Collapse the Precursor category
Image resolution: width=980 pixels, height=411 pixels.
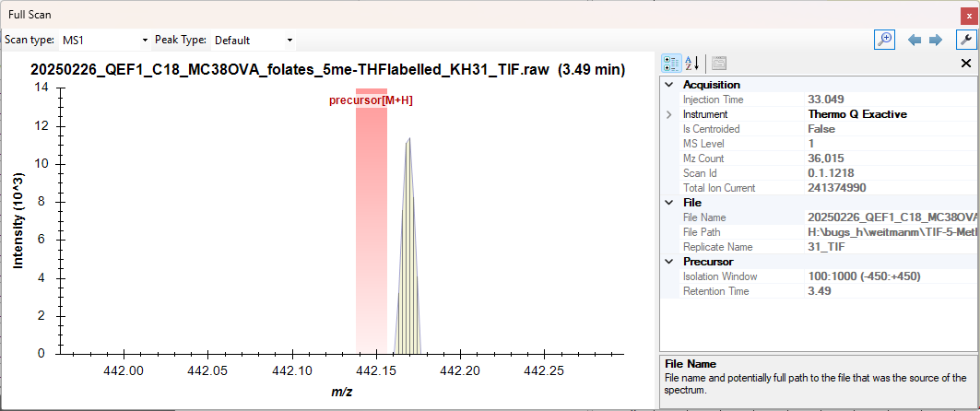pos(669,262)
